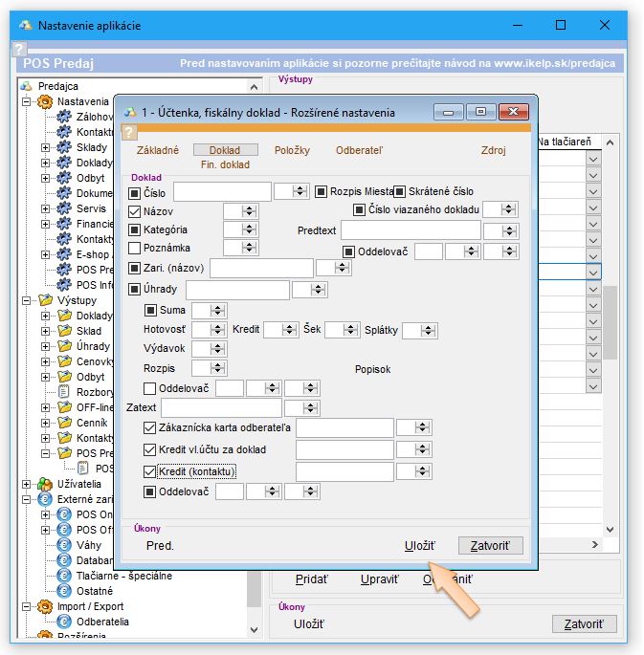Click the Predtext input field
Screen dimensions: 644x655
[410, 230]
